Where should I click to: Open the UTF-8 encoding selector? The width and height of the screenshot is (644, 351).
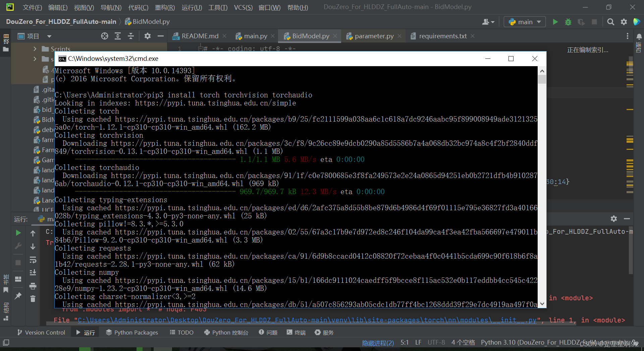pyautogui.click(x=436, y=343)
